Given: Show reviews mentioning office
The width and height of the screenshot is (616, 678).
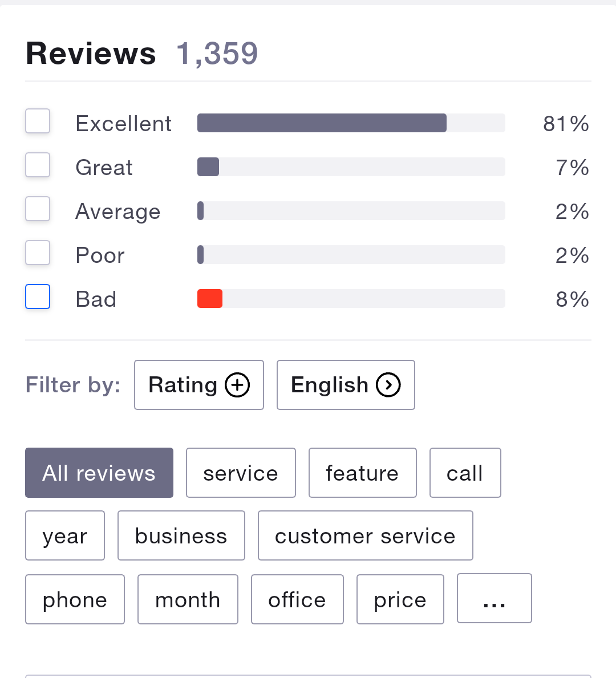Looking at the screenshot, I should click(x=297, y=599).
